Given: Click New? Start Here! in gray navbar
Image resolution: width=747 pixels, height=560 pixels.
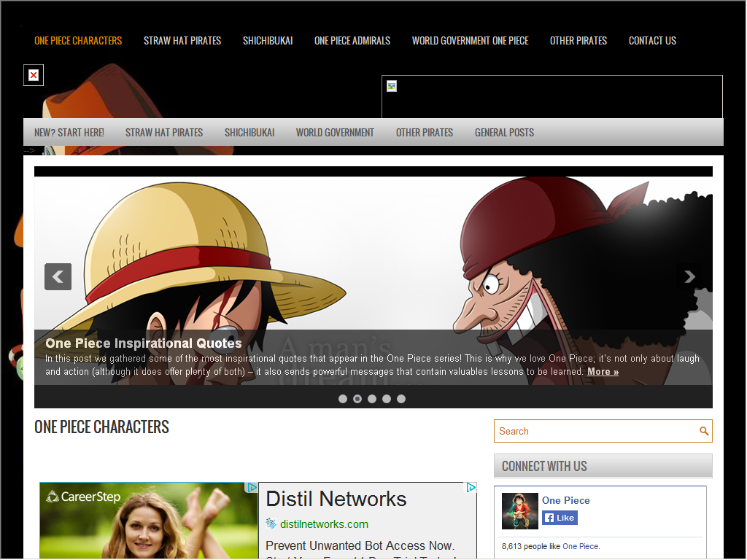Looking at the screenshot, I should point(69,133).
